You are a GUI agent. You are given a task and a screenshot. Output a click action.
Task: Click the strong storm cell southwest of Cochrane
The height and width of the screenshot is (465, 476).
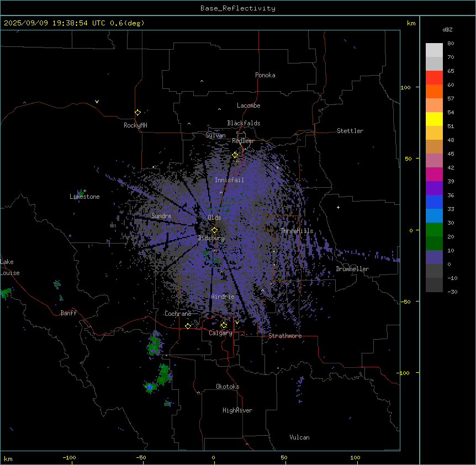click(x=155, y=345)
